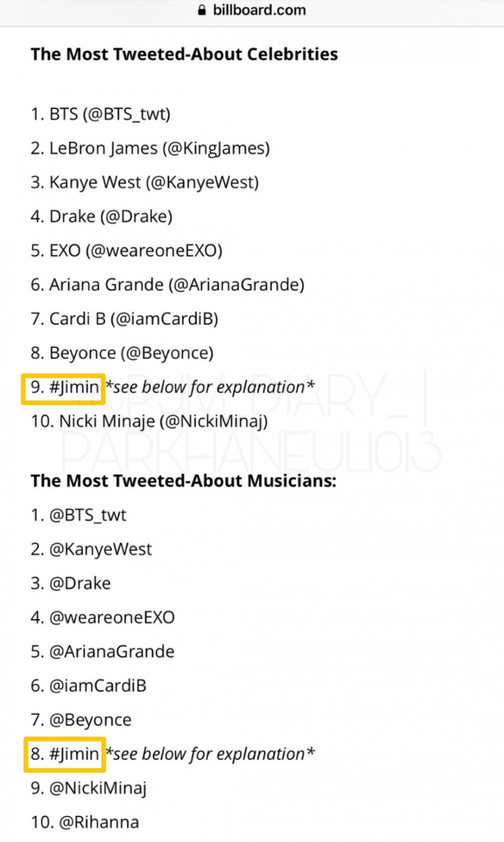Select Nicki Minaje (@NickiMinaj) entry
The width and height of the screenshot is (504, 842).
point(149,422)
